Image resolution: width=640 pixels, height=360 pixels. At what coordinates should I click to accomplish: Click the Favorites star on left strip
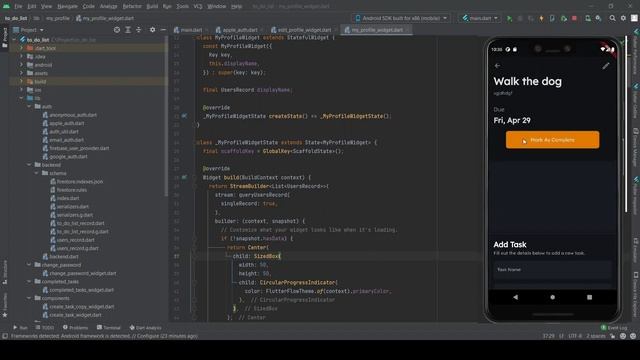[5, 315]
